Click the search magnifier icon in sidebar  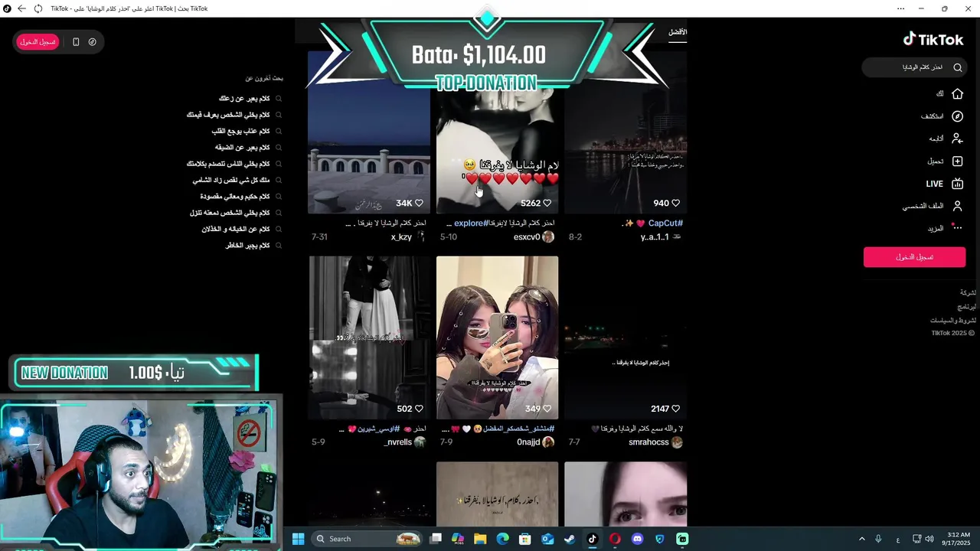[x=957, y=67]
